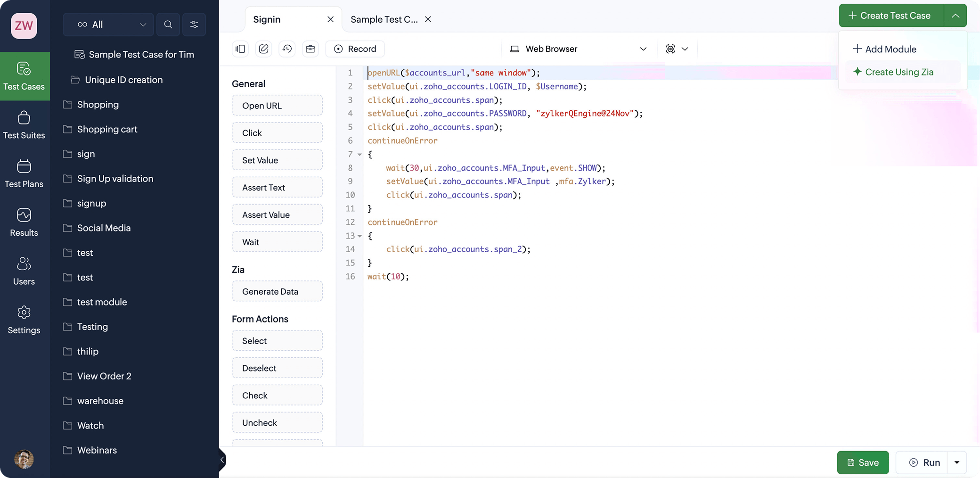Save the test case
This screenshot has width=980, height=478.
pos(863,462)
